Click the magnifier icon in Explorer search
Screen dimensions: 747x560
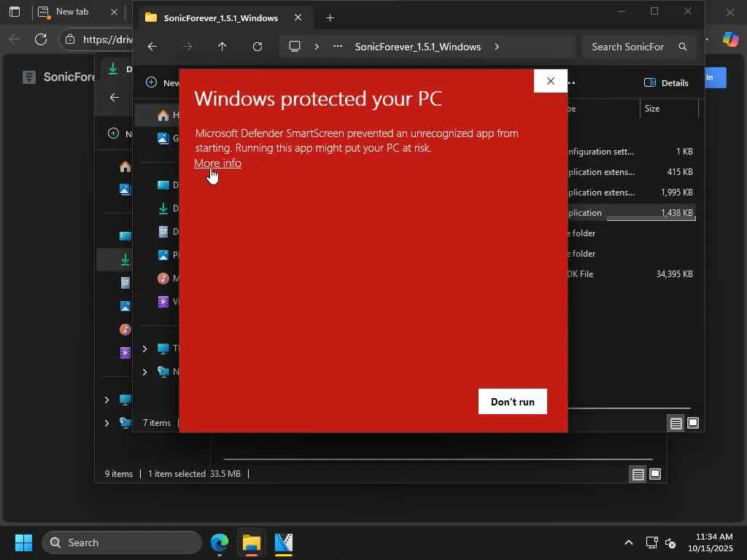[x=683, y=47]
